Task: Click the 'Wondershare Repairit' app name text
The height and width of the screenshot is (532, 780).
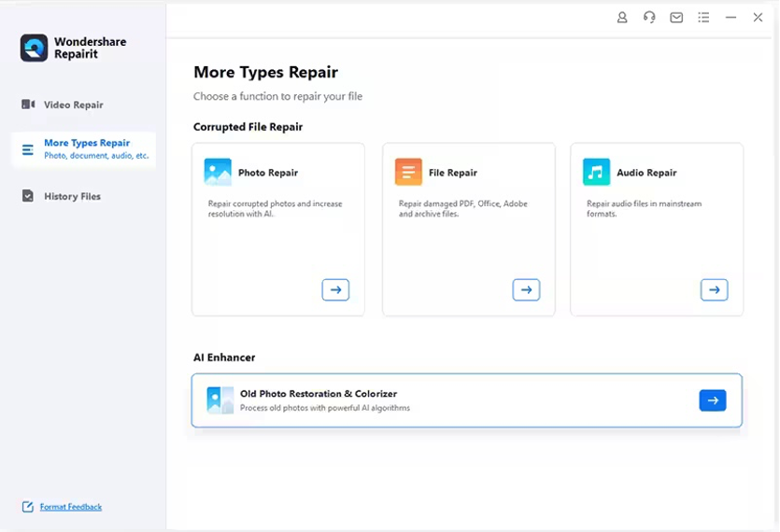Action: coord(90,48)
